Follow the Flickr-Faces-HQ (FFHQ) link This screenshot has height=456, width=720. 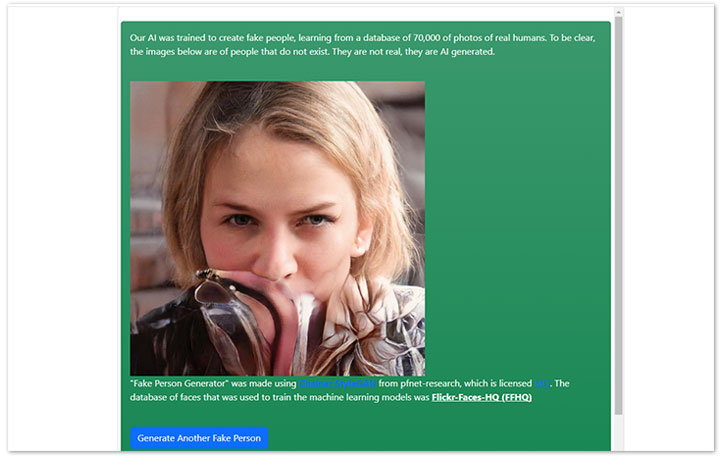click(x=482, y=397)
